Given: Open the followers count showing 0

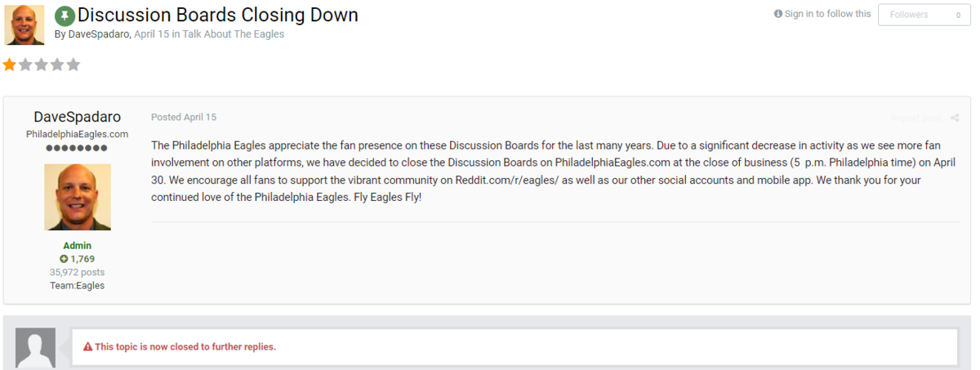Looking at the screenshot, I should pyautogui.click(x=957, y=15).
